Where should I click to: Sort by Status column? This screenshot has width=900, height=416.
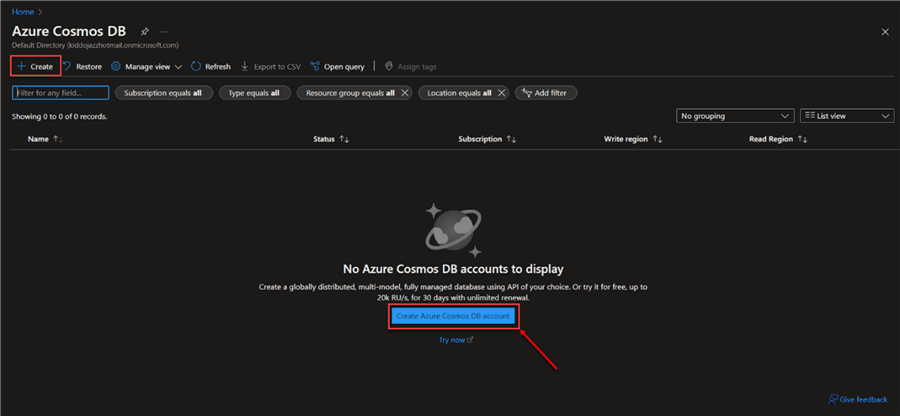click(x=331, y=139)
